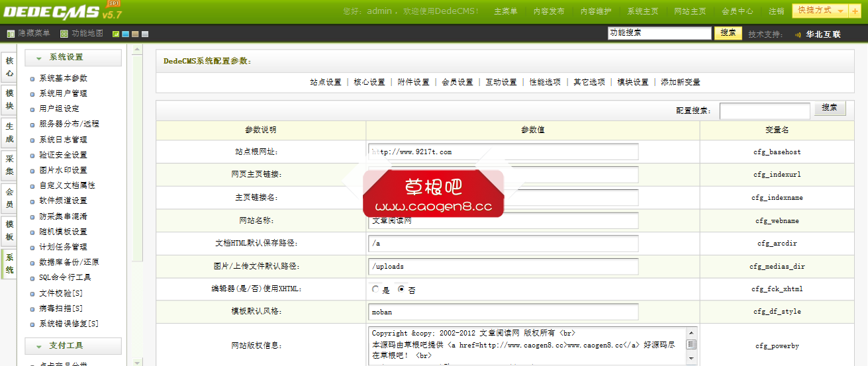The width and height of the screenshot is (868, 366).
Task: Click bullet icon beside 随机模板设置
Action: [32, 232]
